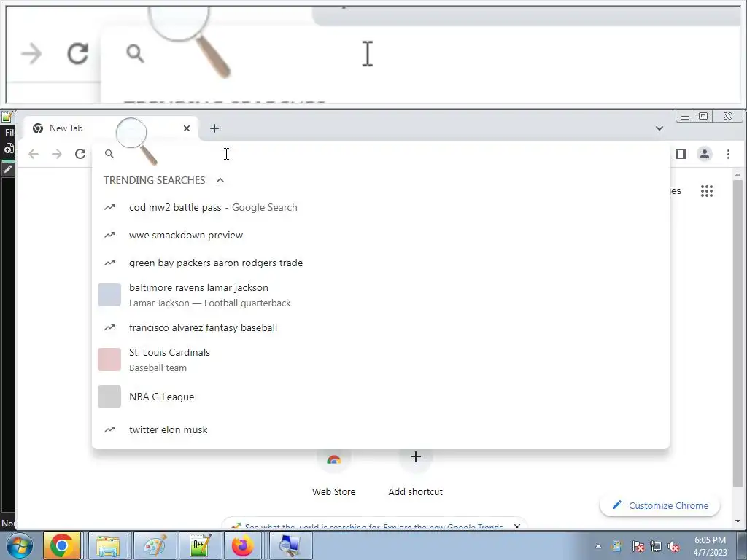Click the St. Louis Cardinals thumbnail
Viewport: 747px width, 560px height.
109,359
